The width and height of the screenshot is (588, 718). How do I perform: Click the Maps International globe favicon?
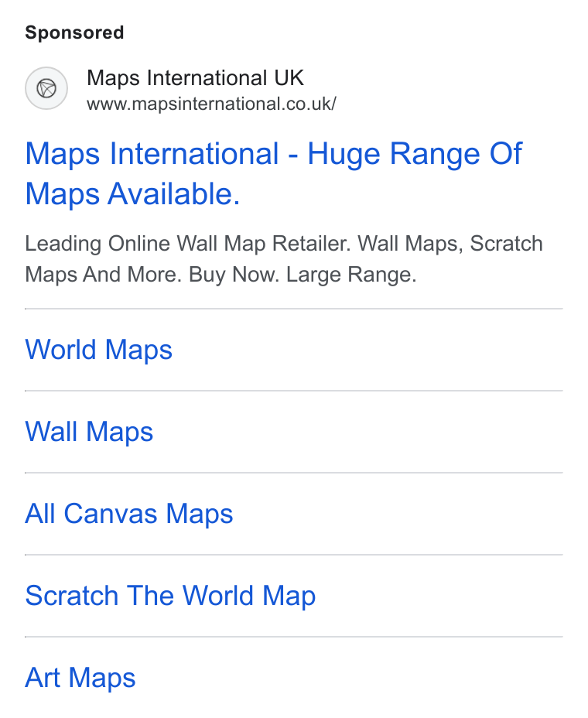(46, 88)
